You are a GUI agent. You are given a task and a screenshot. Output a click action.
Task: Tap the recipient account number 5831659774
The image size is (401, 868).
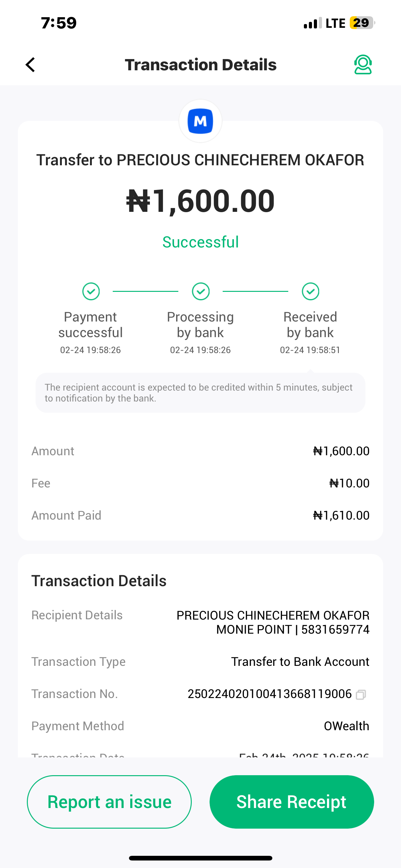click(x=335, y=629)
